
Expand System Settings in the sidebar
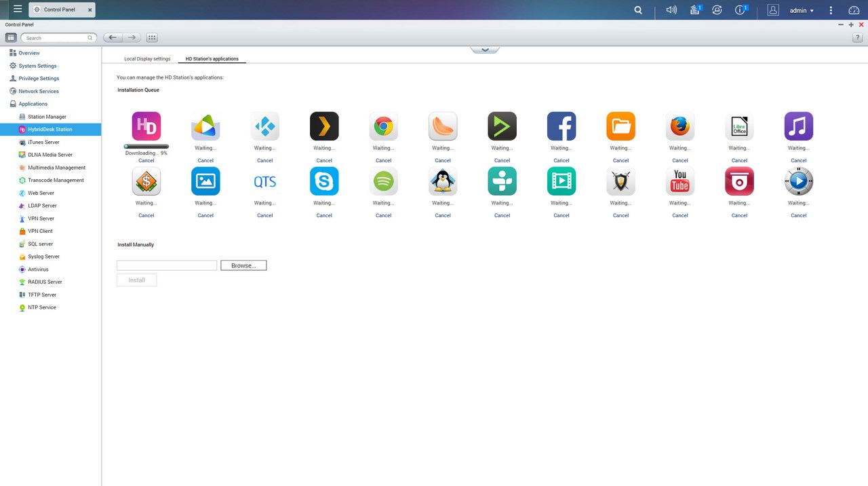[x=37, y=66]
